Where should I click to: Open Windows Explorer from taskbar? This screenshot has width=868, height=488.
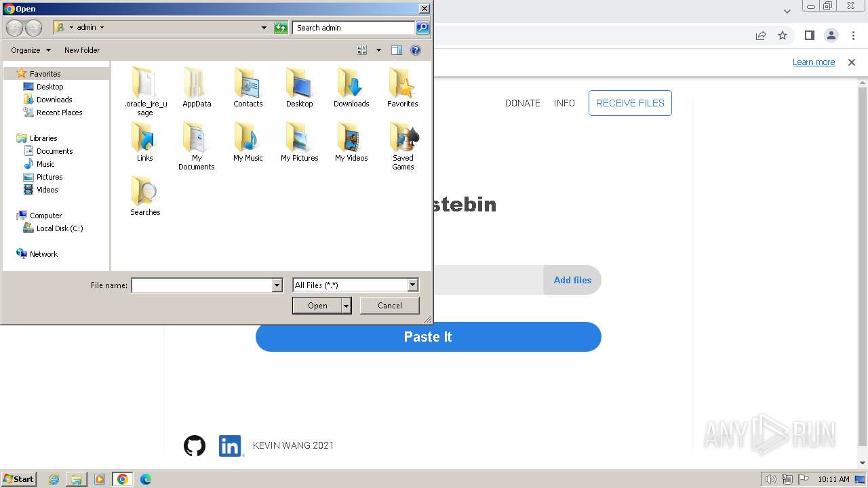77,479
